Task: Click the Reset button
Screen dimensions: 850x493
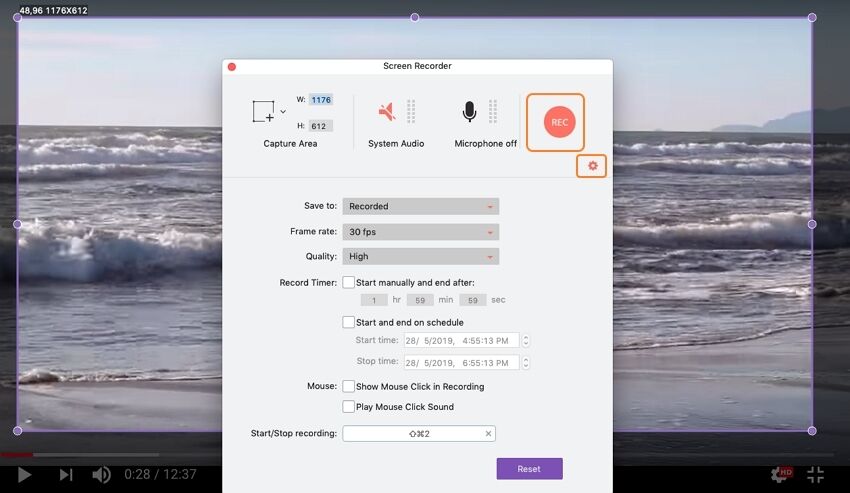Action: tap(529, 469)
